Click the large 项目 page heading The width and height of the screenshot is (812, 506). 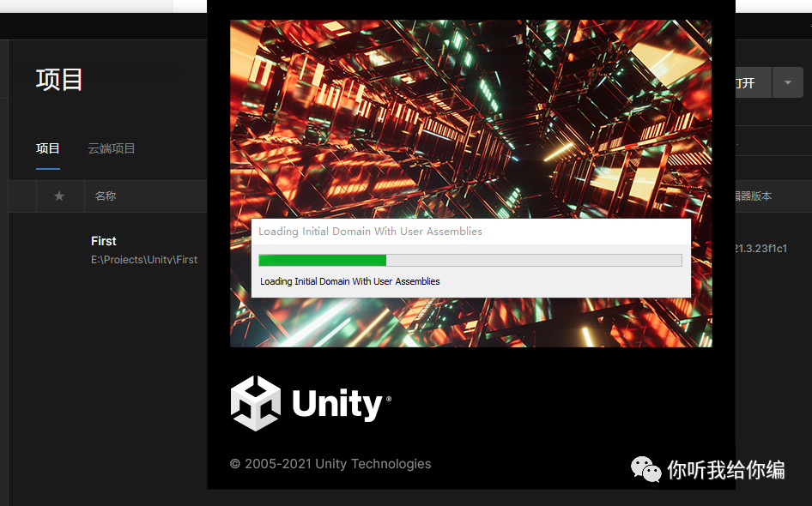(x=59, y=80)
